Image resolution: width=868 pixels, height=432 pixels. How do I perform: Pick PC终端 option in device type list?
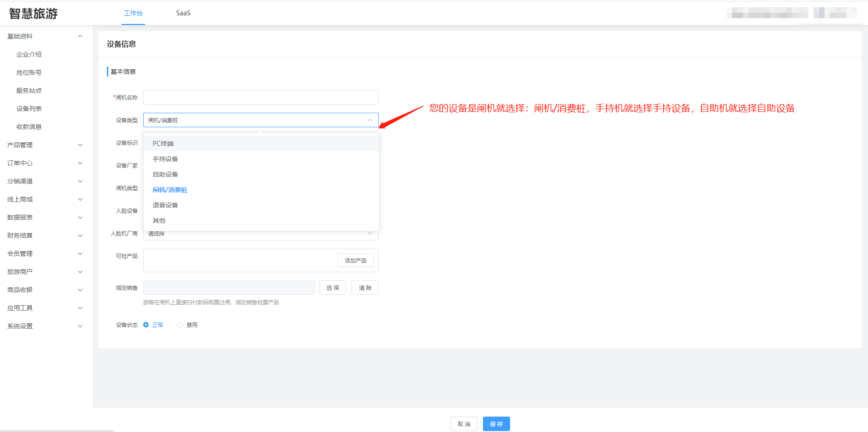[163, 144]
